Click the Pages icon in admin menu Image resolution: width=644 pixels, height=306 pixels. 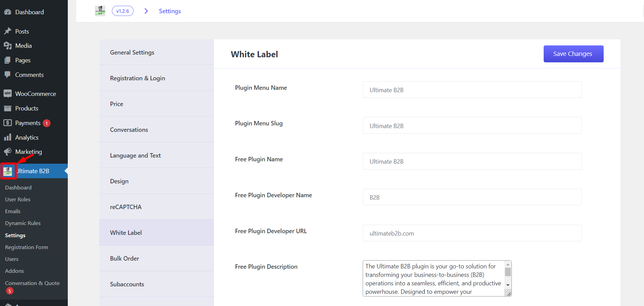coord(7,60)
